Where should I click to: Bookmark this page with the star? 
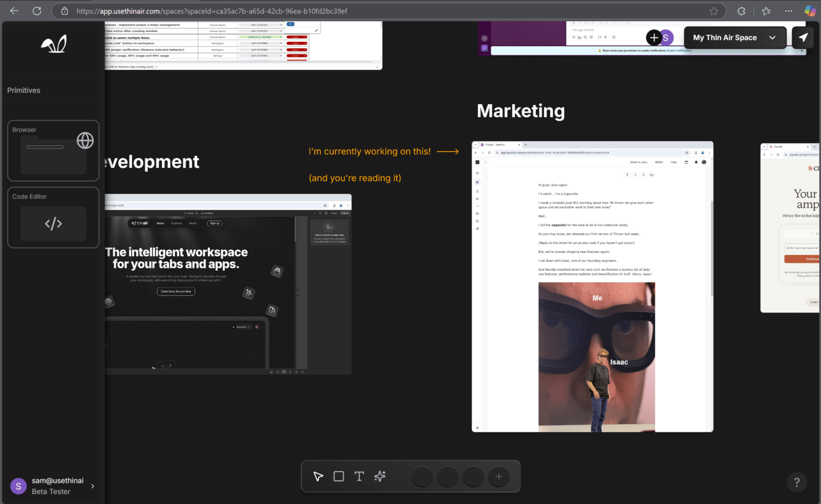(714, 11)
